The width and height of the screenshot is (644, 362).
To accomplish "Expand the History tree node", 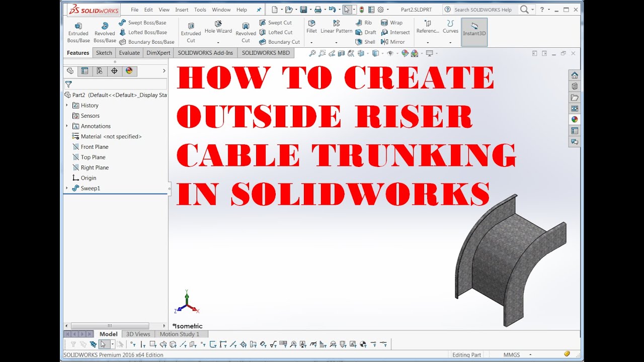I will [x=67, y=105].
